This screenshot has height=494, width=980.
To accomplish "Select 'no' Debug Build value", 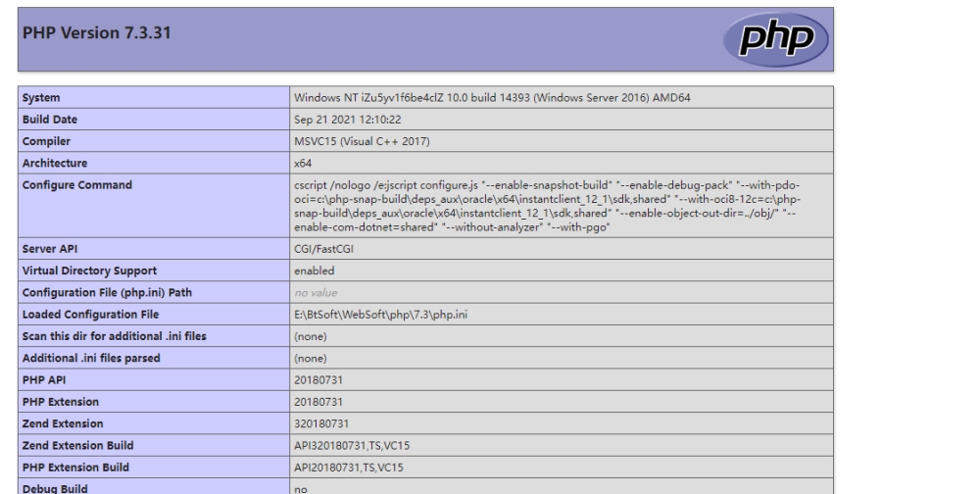I will point(301,490).
